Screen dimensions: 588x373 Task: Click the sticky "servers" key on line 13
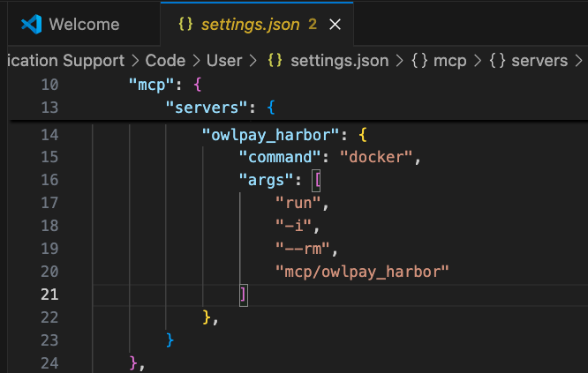pyautogui.click(x=207, y=108)
